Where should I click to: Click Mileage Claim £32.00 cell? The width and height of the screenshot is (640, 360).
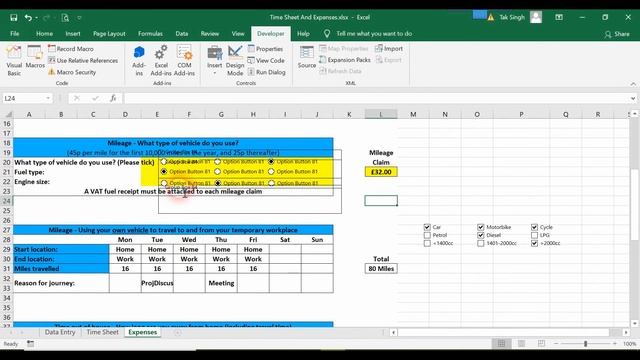point(381,172)
